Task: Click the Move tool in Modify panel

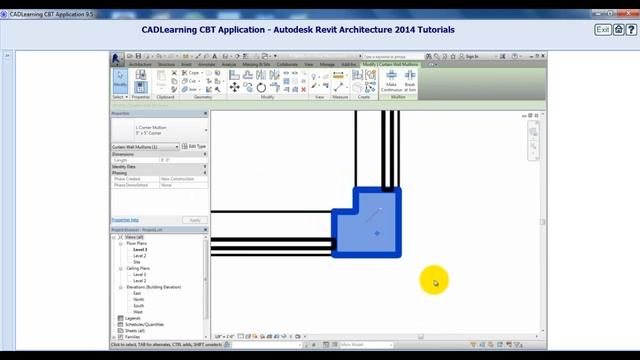Action: [234, 87]
